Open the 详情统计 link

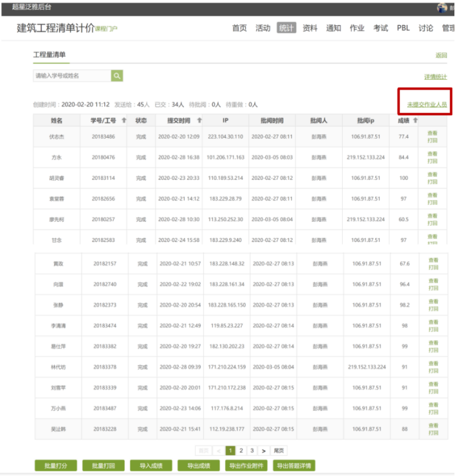(436, 77)
